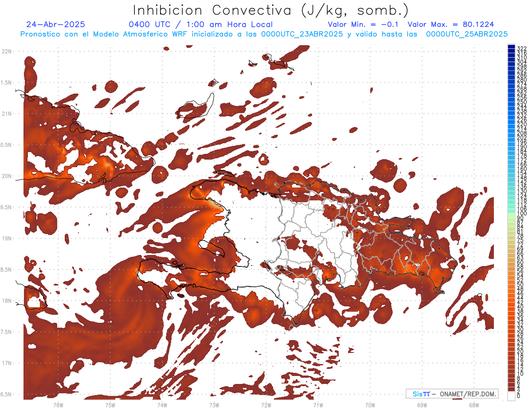Click the "76W" longitude label
The image size is (532, 411).
pyautogui.click(x=58, y=405)
